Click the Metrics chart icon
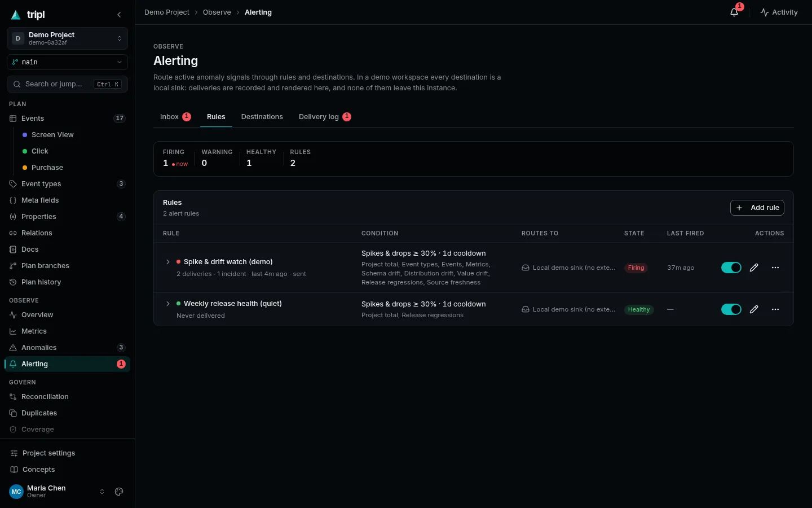The image size is (812, 508). coord(13,331)
